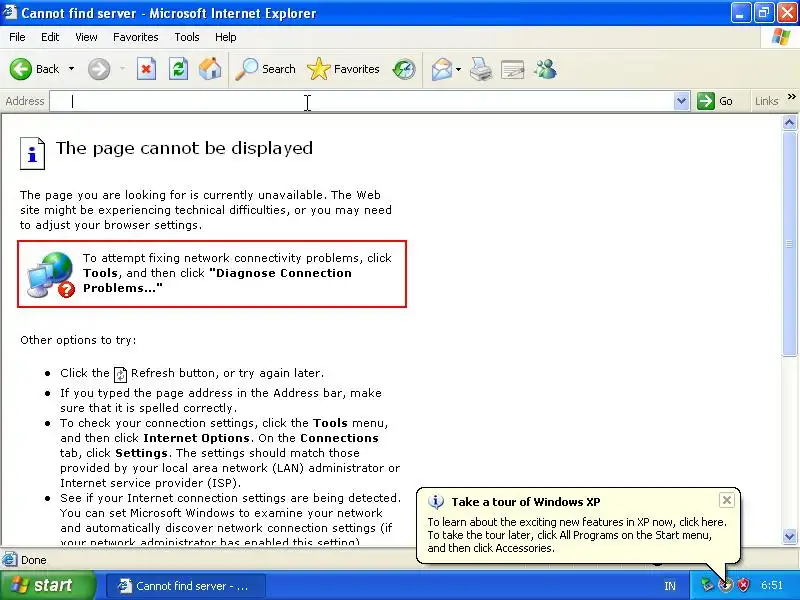This screenshot has width=800, height=600.
Task: Open the Favorites pane with star icon
Action: (343, 69)
